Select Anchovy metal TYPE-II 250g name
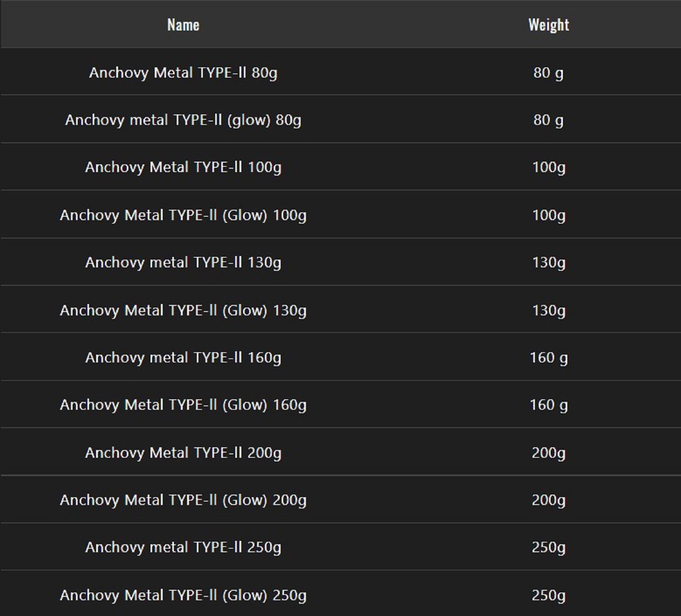Image resolution: width=681 pixels, height=616 pixels. tap(183, 547)
